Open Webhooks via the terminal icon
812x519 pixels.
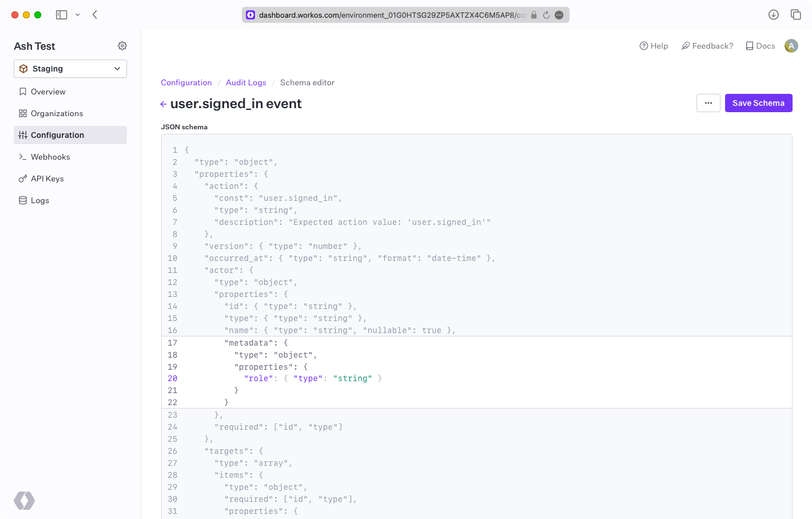pyautogui.click(x=23, y=157)
